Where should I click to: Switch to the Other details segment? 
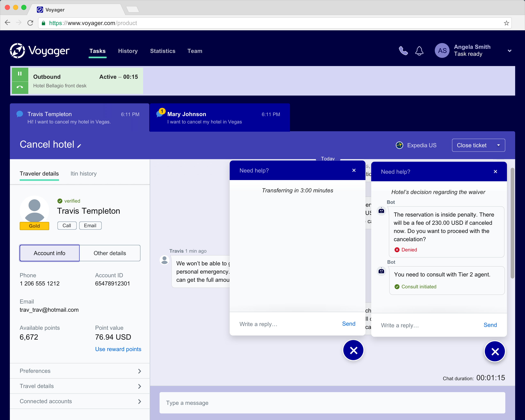pyautogui.click(x=110, y=253)
